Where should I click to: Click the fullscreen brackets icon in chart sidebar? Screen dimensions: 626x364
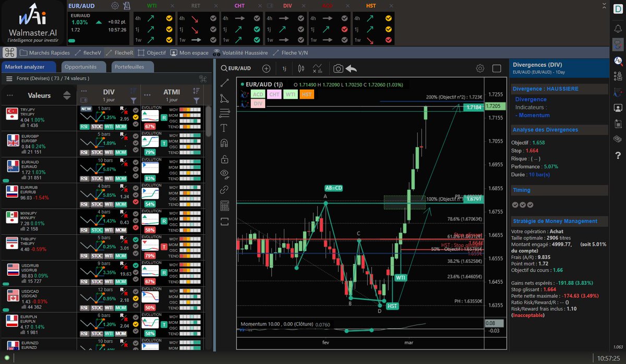tap(225, 221)
